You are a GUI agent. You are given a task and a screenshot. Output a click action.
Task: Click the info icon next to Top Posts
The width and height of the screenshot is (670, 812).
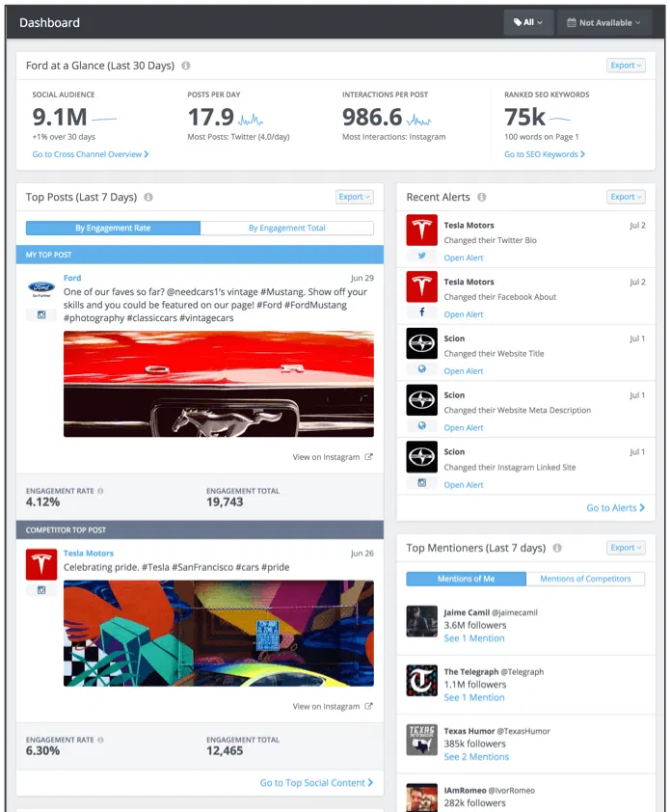click(148, 197)
